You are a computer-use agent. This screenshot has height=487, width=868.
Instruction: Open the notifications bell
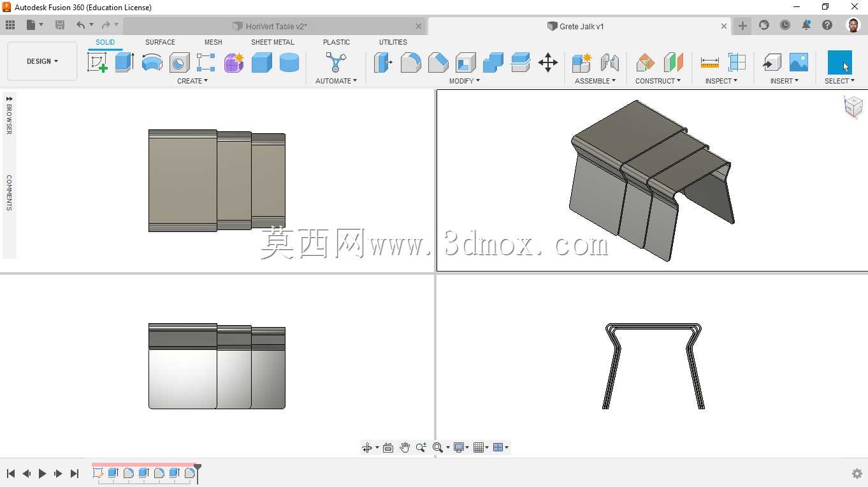point(806,25)
